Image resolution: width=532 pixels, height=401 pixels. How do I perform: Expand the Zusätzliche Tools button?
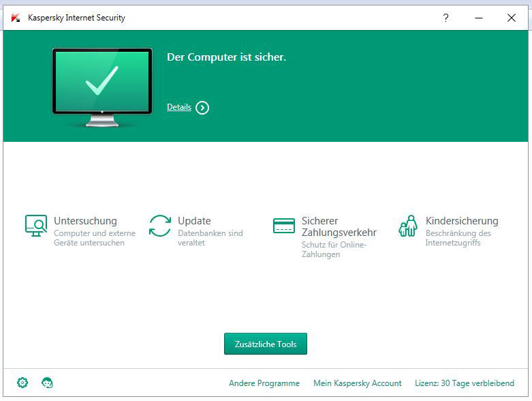point(265,344)
